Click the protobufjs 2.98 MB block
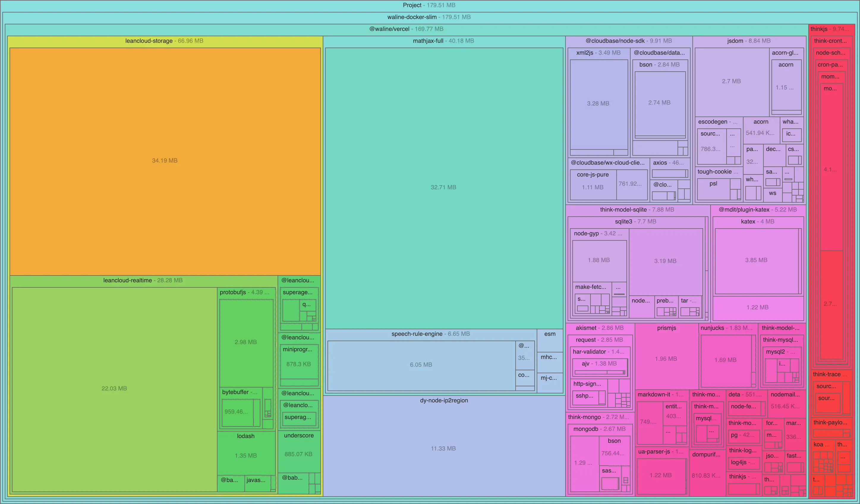Screen dimensions: 860x504 246,342
